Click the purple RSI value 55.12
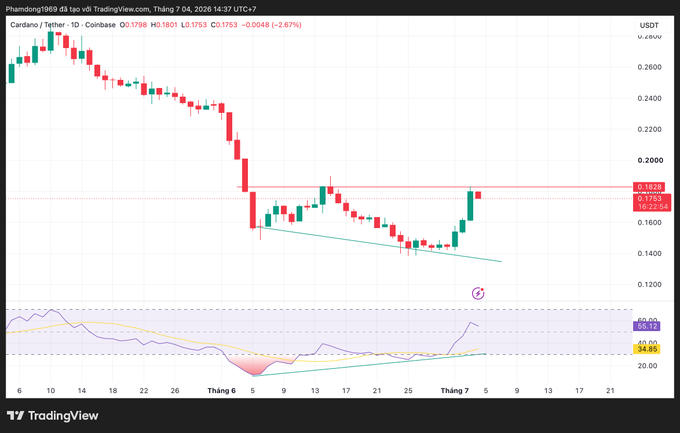 point(647,326)
